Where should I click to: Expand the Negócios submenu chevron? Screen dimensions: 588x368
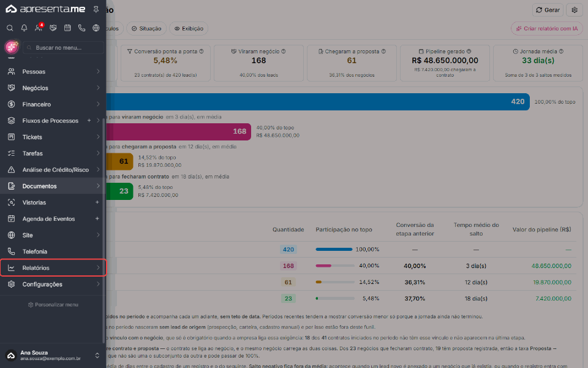point(98,88)
